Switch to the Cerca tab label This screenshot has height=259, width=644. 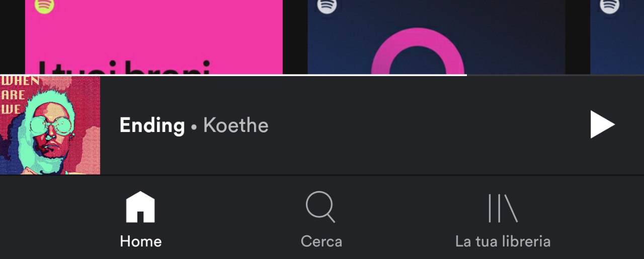[x=321, y=241]
